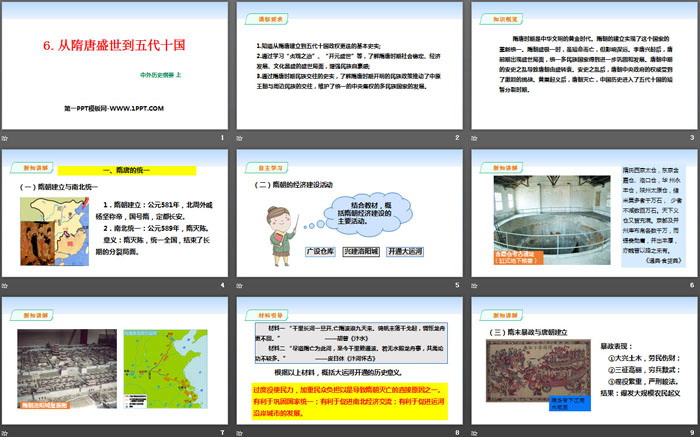Click slide number 8 label
Screen dimensions: 700x437
(457, 432)
